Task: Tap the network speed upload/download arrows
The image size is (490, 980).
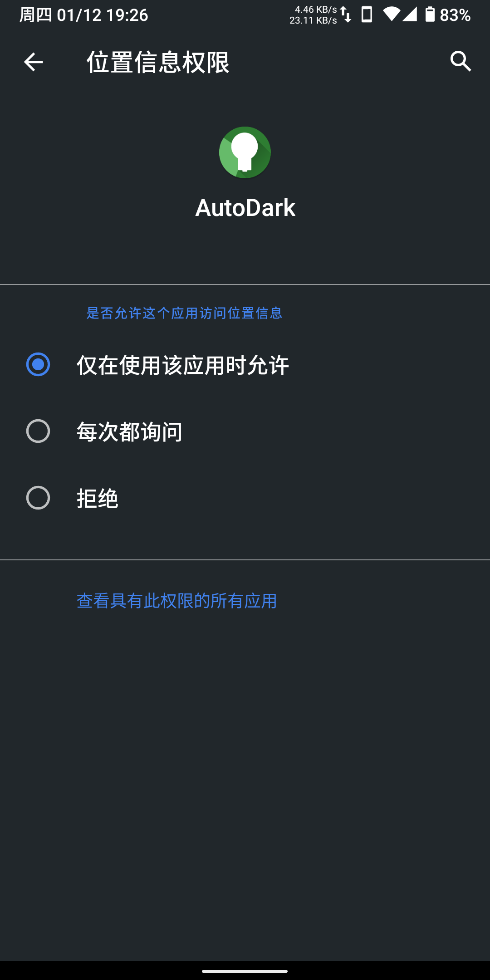Action: point(345,14)
